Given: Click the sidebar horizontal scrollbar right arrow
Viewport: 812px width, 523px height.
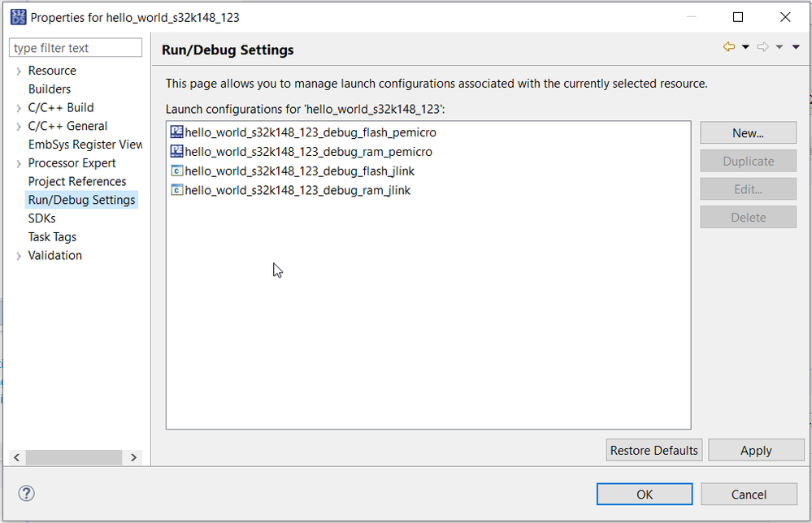Looking at the screenshot, I should pos(133,457).
